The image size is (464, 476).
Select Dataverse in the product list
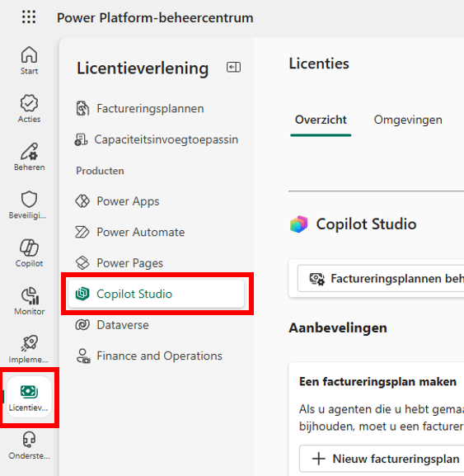157,325
